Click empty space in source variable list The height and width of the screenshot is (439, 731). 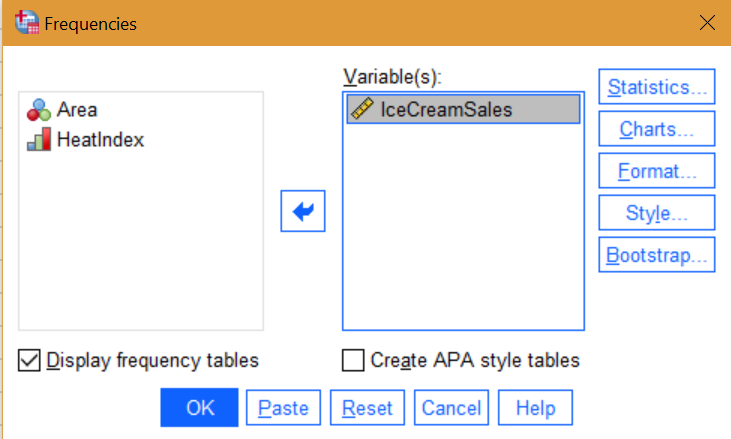click(140, 250)
